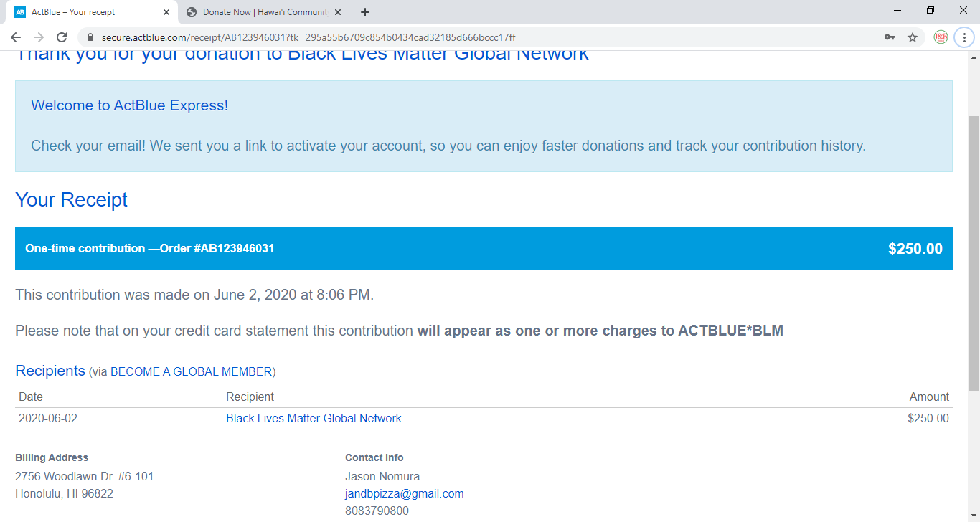Click the Billing Address label
Image resolution: width=980 pixels, height=522 pixels.
pyautogui.click(x=52, y=457)
